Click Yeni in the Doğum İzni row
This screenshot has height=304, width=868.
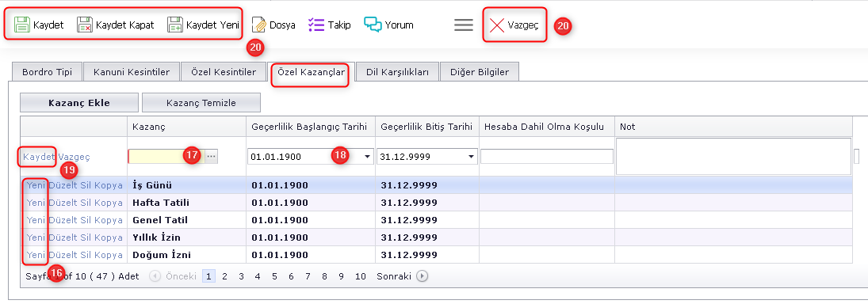36,255
